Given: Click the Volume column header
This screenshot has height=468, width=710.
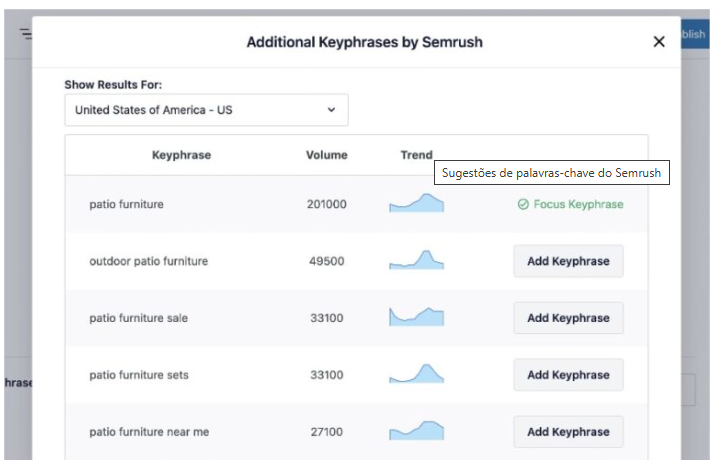Looking at the screenshot, I should tap(326, 155).
